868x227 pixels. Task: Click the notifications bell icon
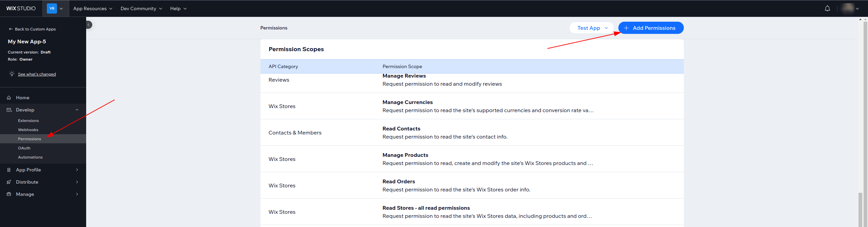tap(827, 8)
